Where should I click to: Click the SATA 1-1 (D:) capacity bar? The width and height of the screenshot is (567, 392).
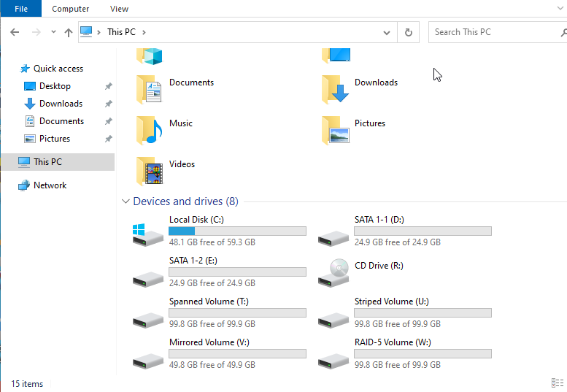pyautogui.click(x=423, y=231)
